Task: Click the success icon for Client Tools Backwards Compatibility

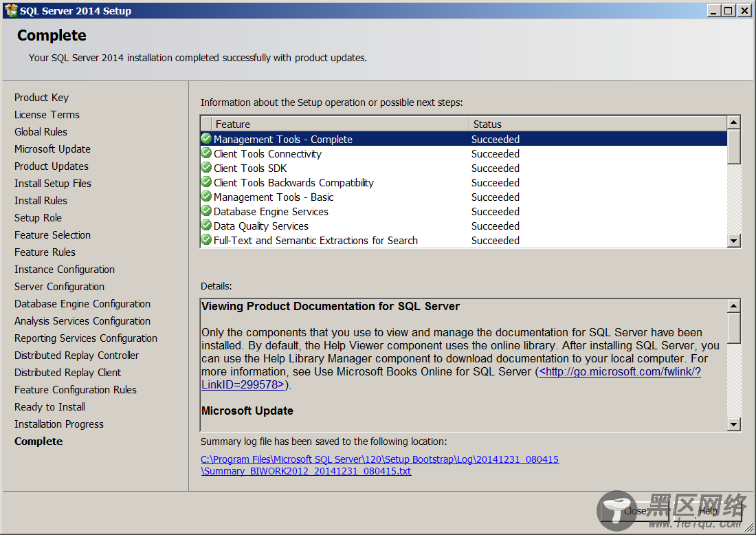Action: click(x=206, y=182)
